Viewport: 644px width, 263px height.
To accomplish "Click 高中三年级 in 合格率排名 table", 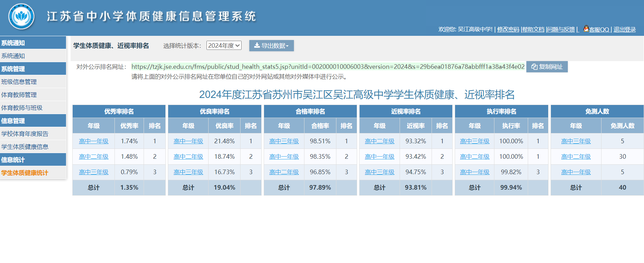I will coord(284,141).
